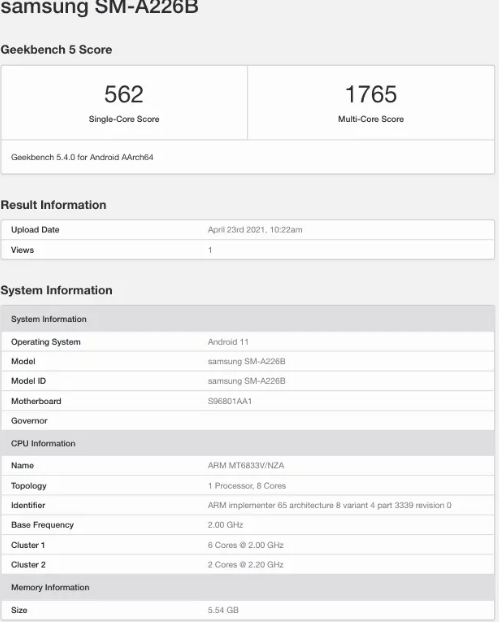
Task: Click the multi-core score 1765
Action: click(370, 94)
